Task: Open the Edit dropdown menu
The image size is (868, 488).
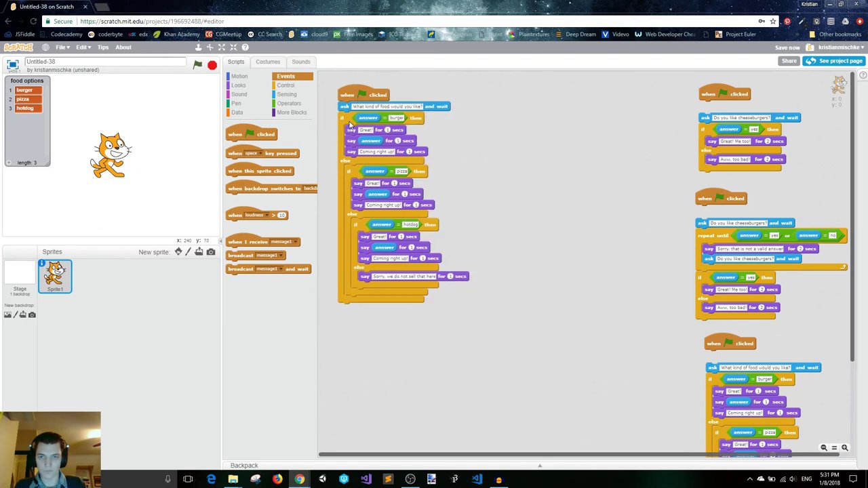Action: pyautogui.click(x=83, y=47)
